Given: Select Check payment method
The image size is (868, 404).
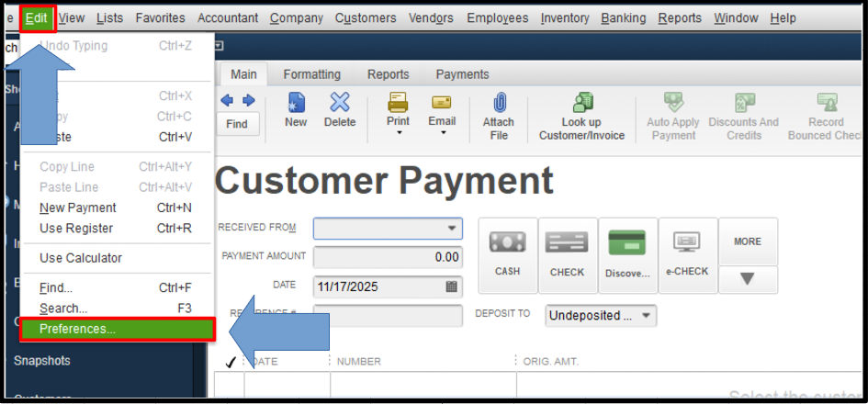Looking at the screenshot, I should (x=568, y=255).
